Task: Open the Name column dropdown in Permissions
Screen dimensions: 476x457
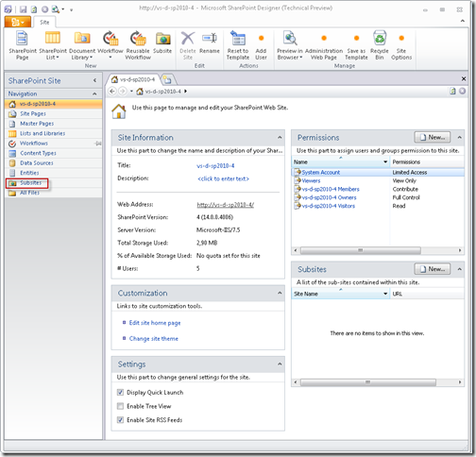Action: 385,161
